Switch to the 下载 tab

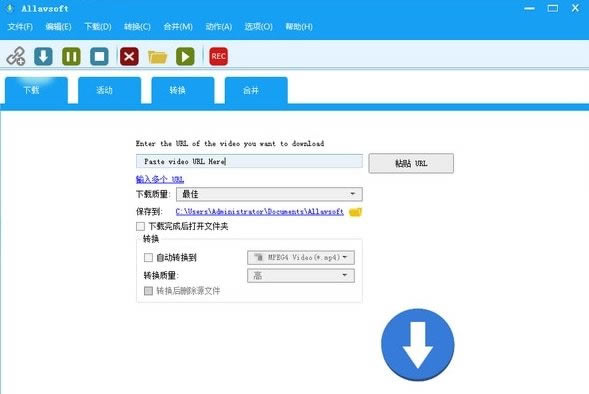pyautogui.click(x=36, y=90)
